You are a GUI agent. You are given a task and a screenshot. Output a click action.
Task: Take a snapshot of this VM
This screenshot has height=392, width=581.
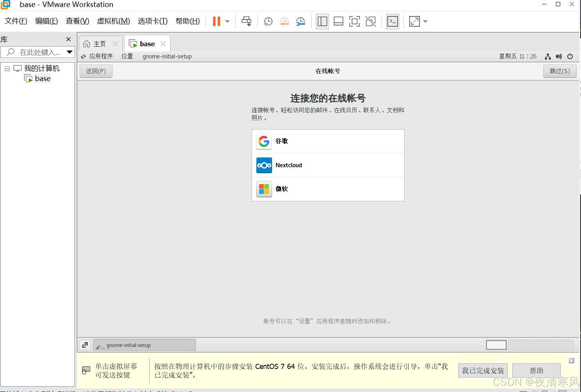(x=268, y=22)
